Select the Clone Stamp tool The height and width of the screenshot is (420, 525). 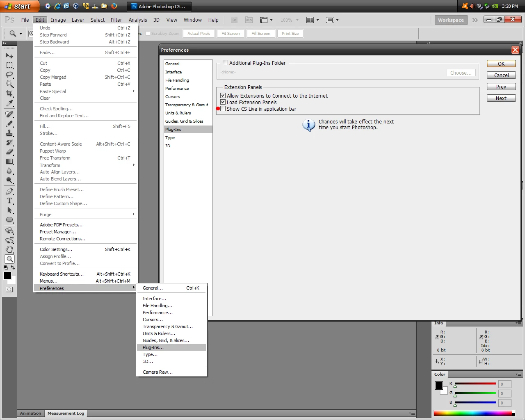click(9, 133)
